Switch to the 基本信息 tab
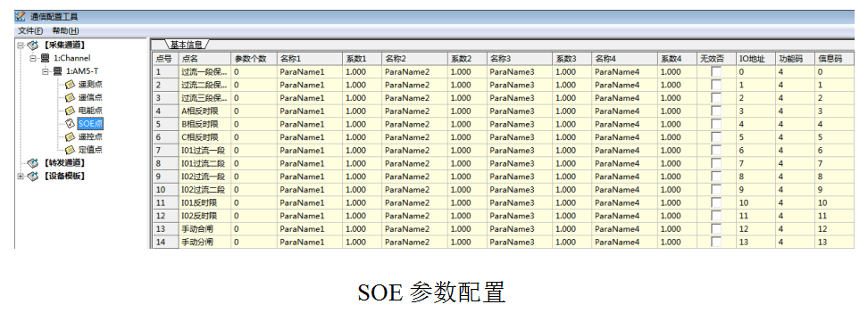This screenshot has height=321, width=868. [x=186, y=45]
